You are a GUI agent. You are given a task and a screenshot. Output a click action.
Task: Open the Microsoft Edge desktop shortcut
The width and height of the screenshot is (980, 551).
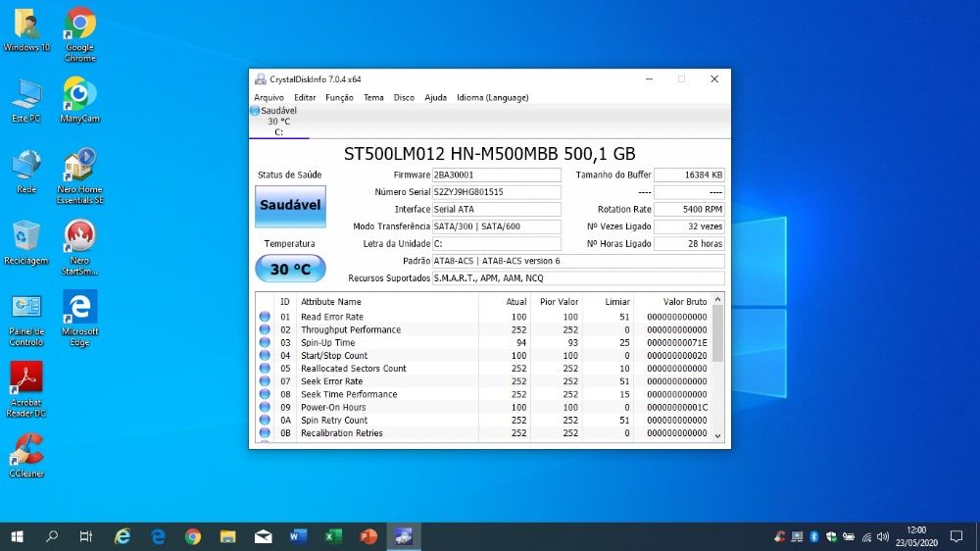pyautogui.click(x=80, y=318)
